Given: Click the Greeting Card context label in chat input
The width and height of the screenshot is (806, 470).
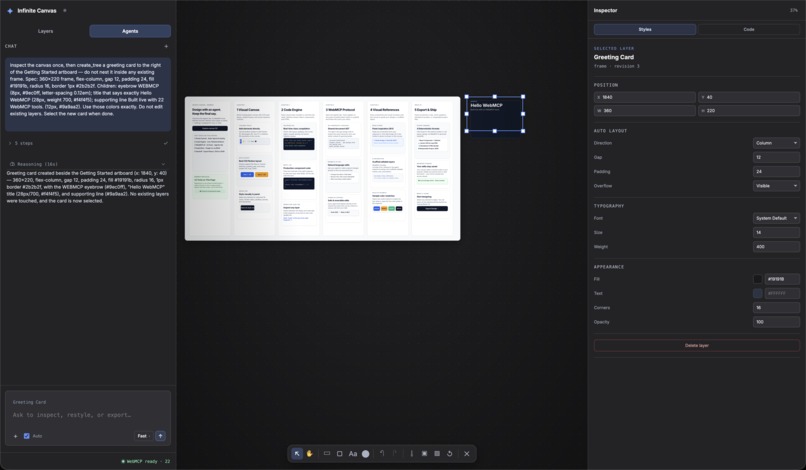Looking at the screenshot, I should click(29, 402).
